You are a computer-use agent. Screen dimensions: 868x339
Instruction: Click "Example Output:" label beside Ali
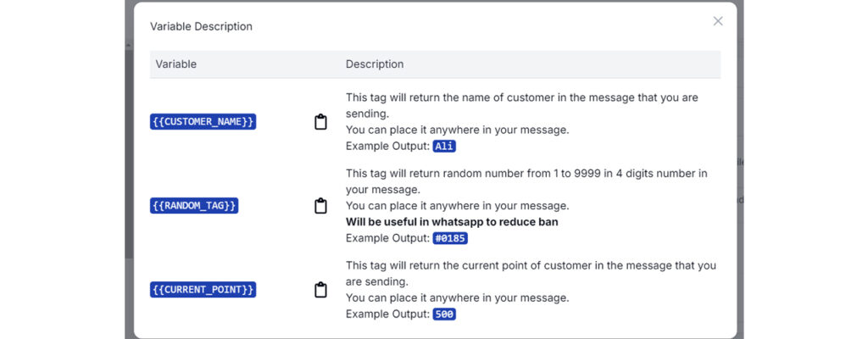click(x=387, y=147)
